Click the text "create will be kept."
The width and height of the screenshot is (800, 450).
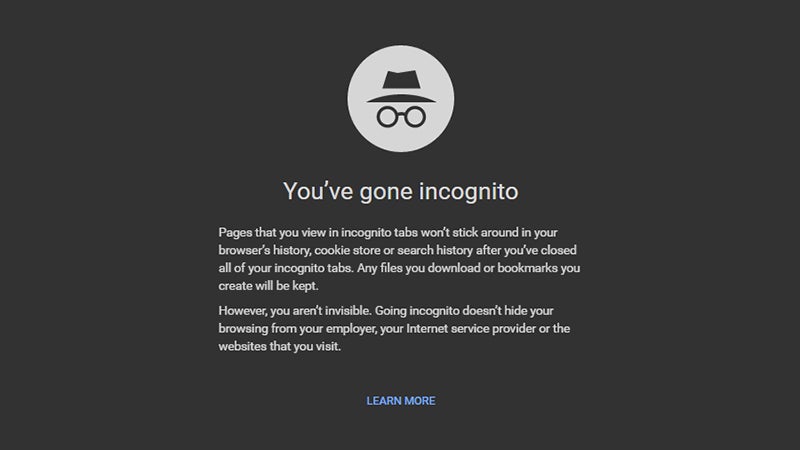coord(268,286)
